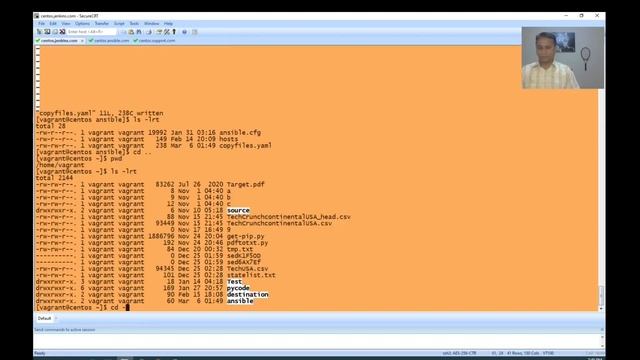Click the terminal vertical scrollbar thumb
640x360 pixels.
(601, 295)
